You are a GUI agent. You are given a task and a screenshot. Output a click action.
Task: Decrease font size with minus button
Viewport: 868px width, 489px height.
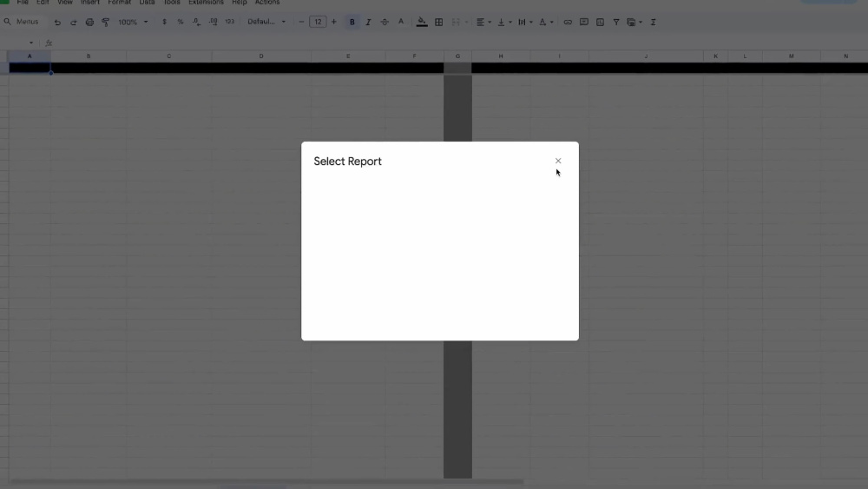(x=302, y=23)
